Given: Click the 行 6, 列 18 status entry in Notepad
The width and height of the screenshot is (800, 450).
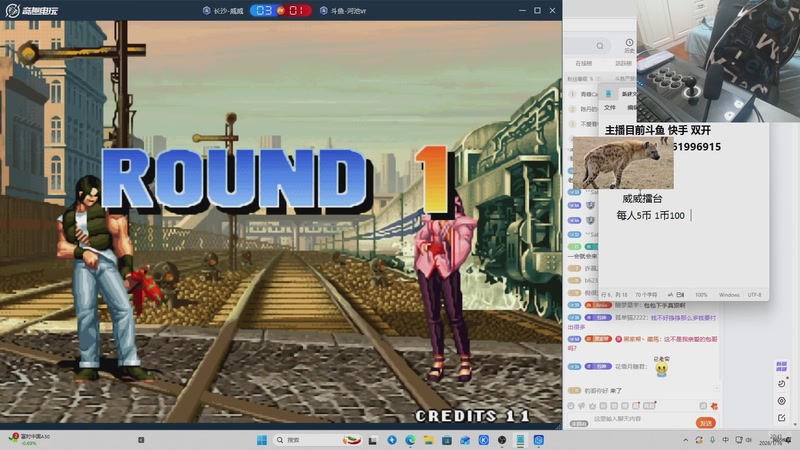Looking at the screenshot, I should click(x=614, y=295).
